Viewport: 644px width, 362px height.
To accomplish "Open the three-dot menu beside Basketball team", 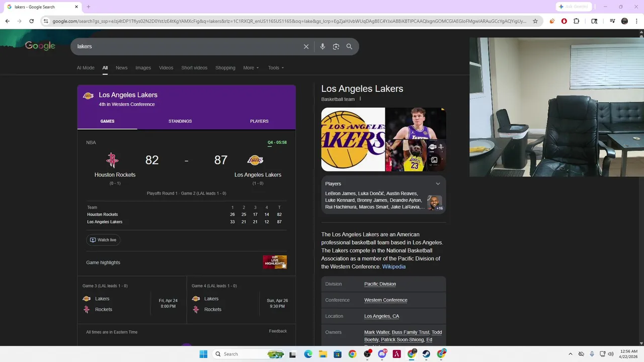I will pyautogui.click(x=360, y=99).
